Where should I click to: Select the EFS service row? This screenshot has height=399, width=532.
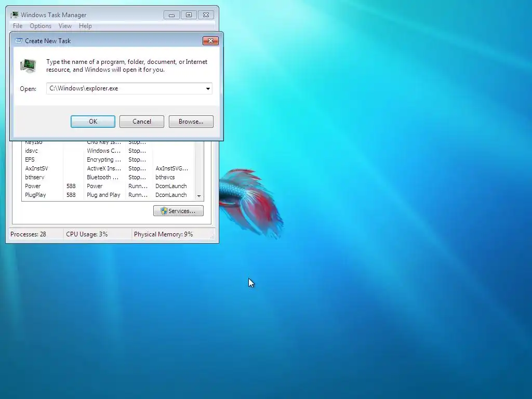(x=108, y=159)
